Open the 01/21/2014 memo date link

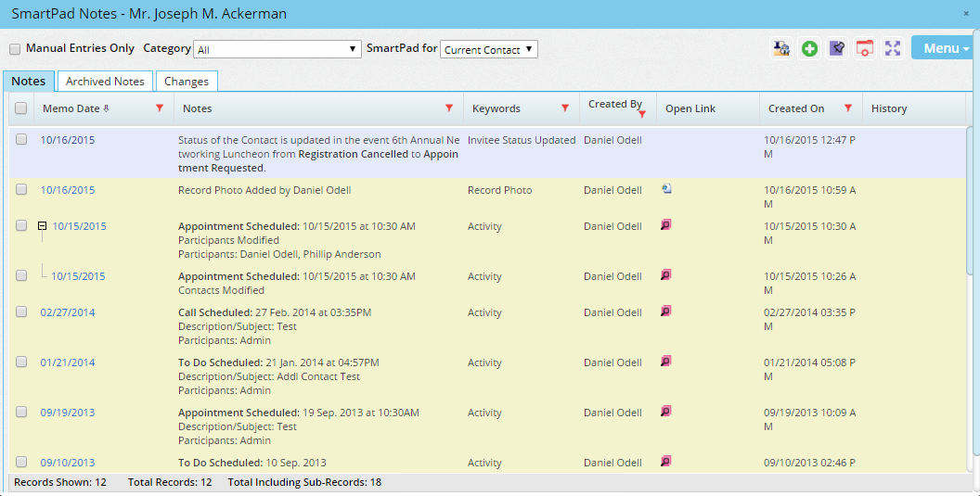tap(68, 362)
